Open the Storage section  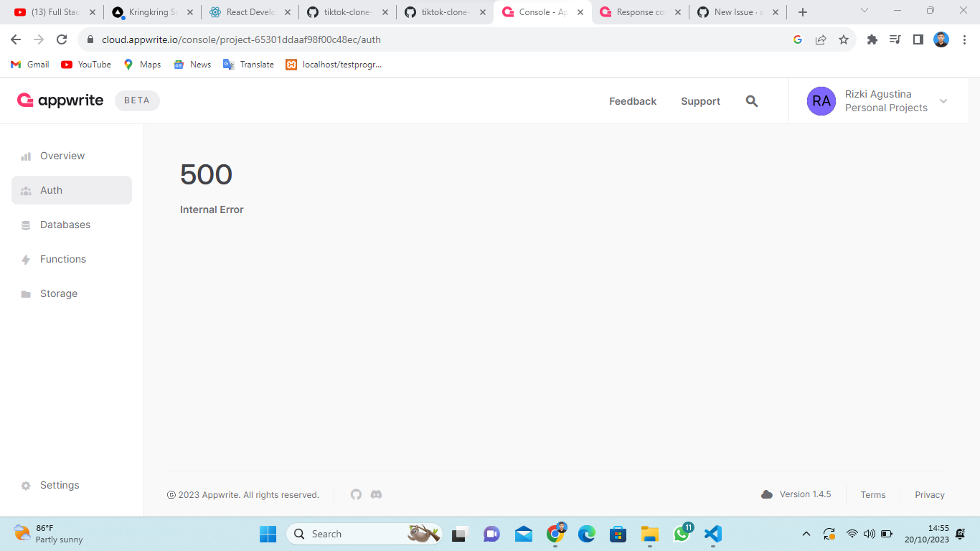tap(58, 293)
